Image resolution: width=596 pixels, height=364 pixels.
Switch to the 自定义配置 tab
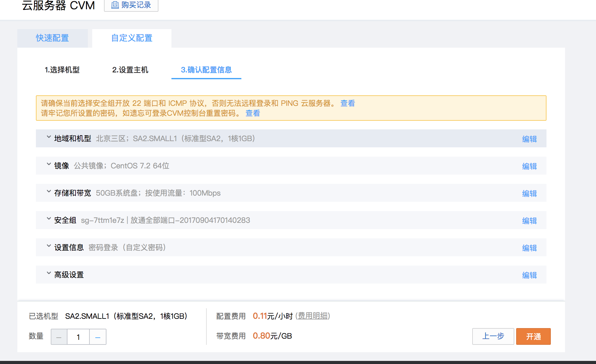click(132, 38)
